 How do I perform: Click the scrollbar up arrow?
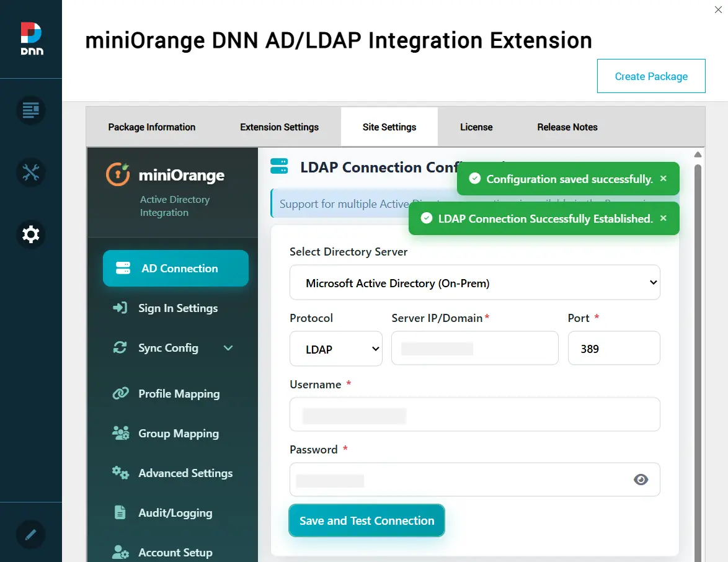tap(698, 154)
